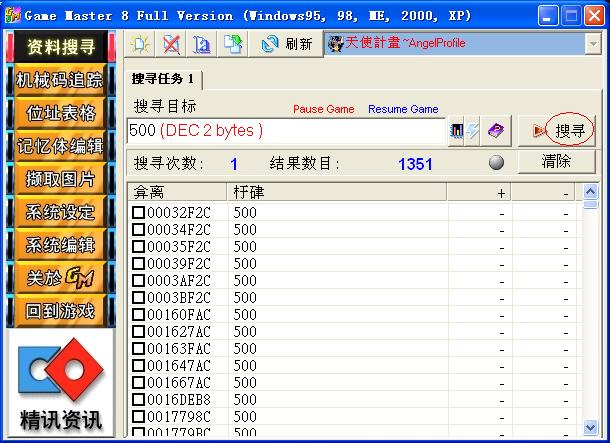
Task: Click the new search task sparkle icon
Action: pos(140,44)
